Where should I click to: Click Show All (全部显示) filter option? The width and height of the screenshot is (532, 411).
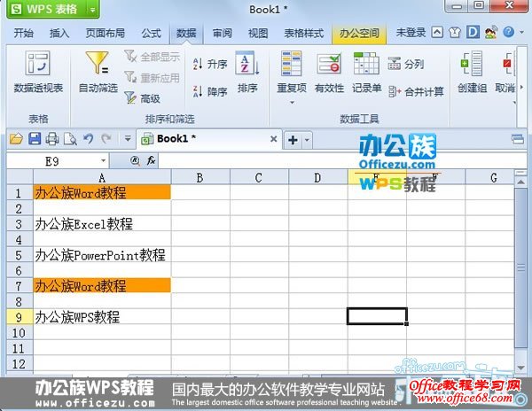[152, 57]
